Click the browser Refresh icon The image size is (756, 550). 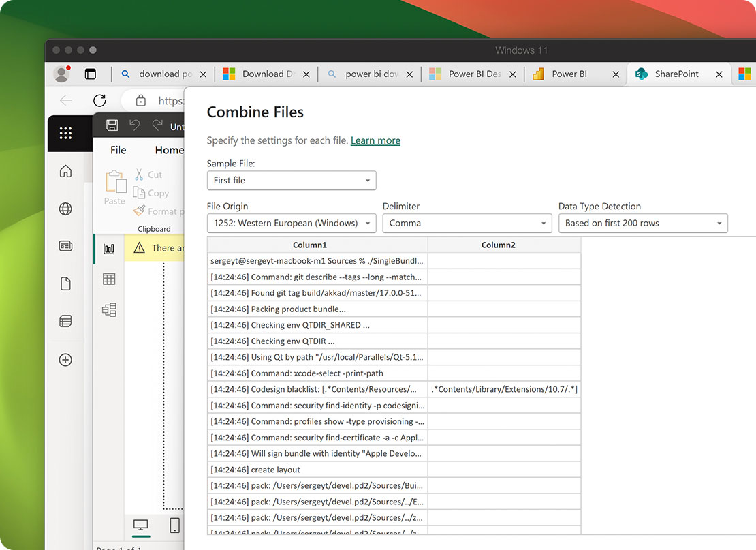[x=99, y=101]
